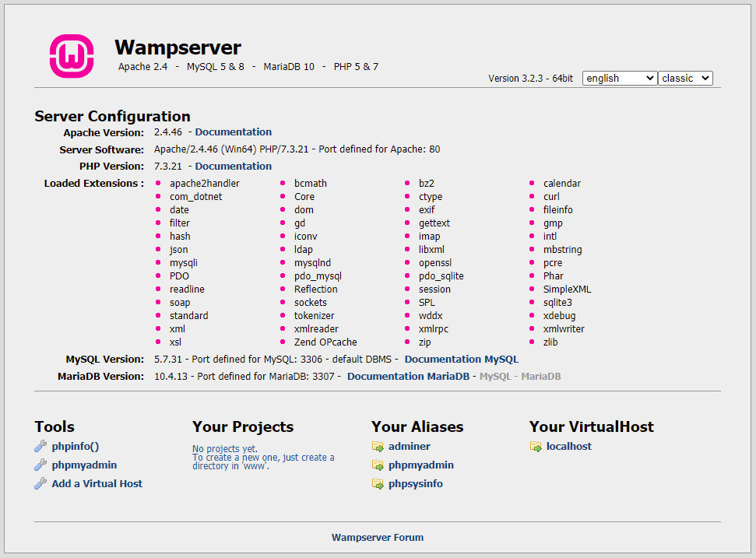Click the 'pdo_sqlite' extension
Screen dimensions: 756x558
[441, 276]
